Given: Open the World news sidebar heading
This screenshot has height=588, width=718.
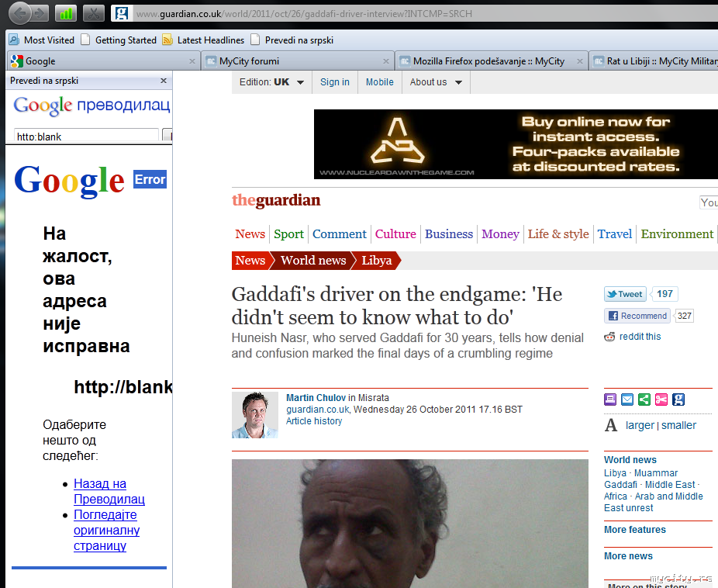Looking at the screenshot, I should (x=630, y=460).
